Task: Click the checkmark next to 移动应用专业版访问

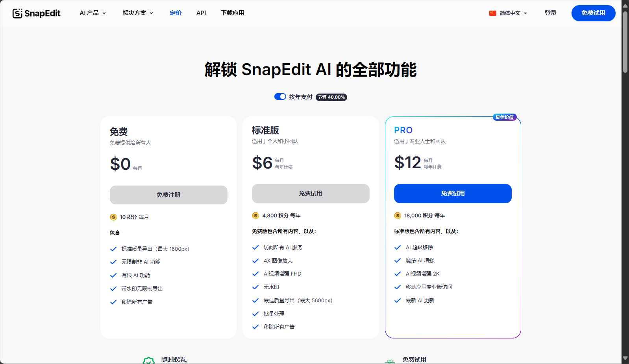Action: pos(398,287)
